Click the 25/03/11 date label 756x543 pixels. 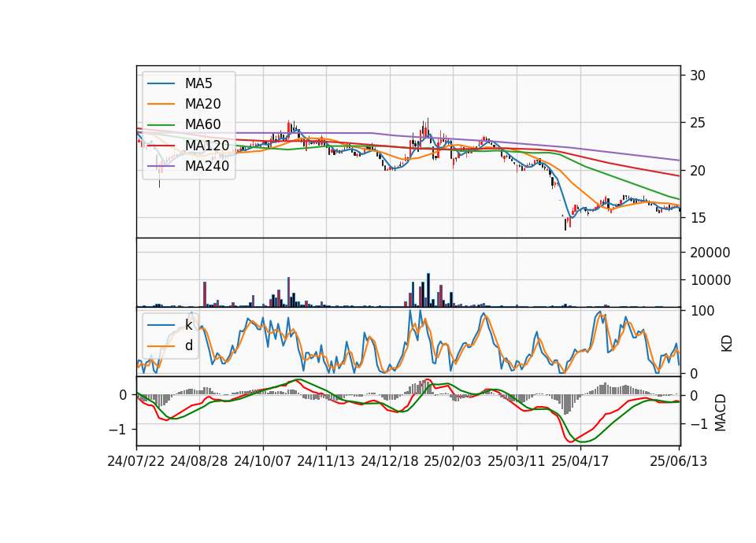coord(517,461)
